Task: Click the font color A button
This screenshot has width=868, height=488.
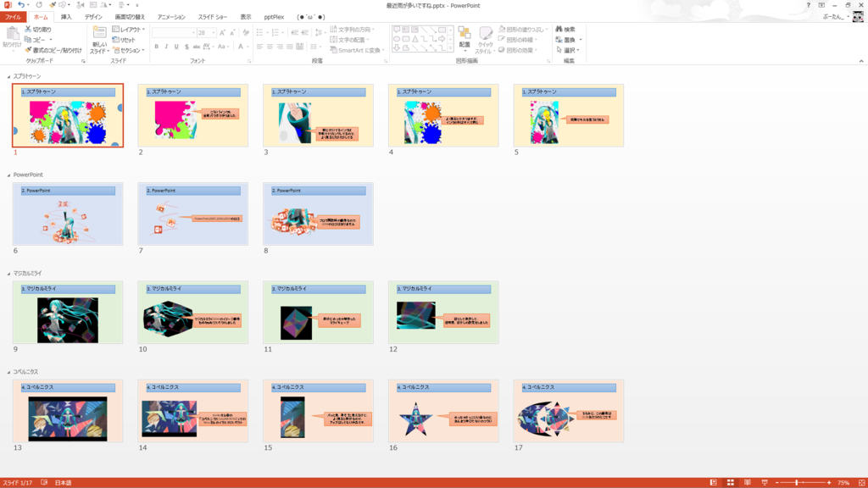Action: tap(241, 47)
